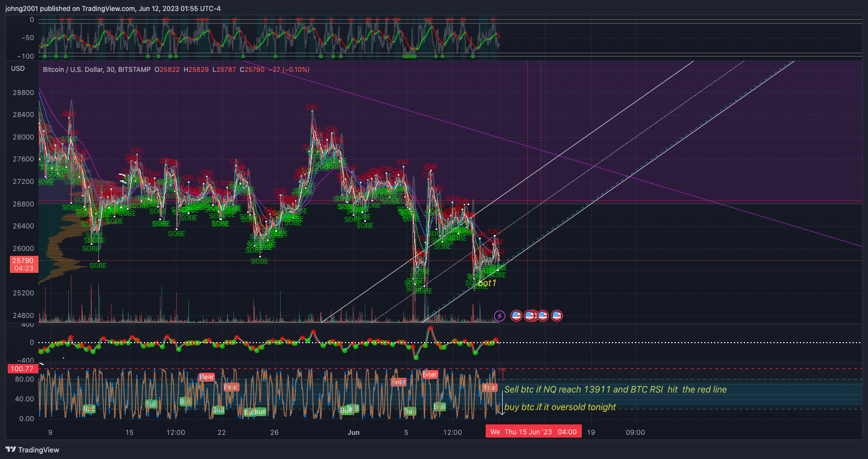868x459 pixels.
Task: Click the −100 label in the top oscillator pane
Action: pos(25,56)
